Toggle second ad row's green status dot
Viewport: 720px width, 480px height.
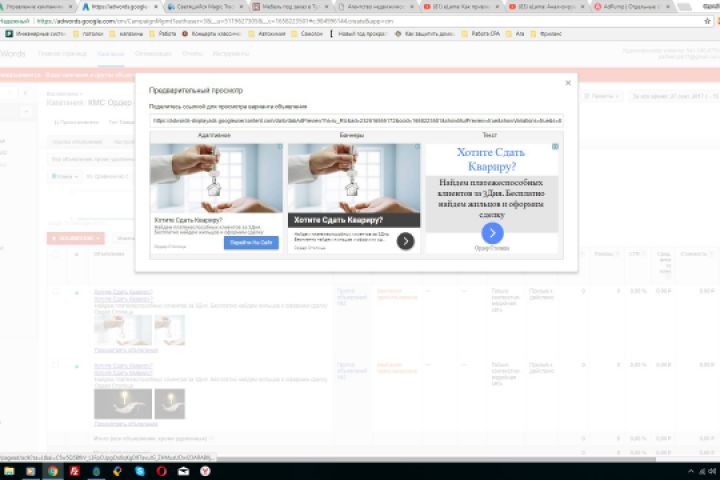point(77,366)
